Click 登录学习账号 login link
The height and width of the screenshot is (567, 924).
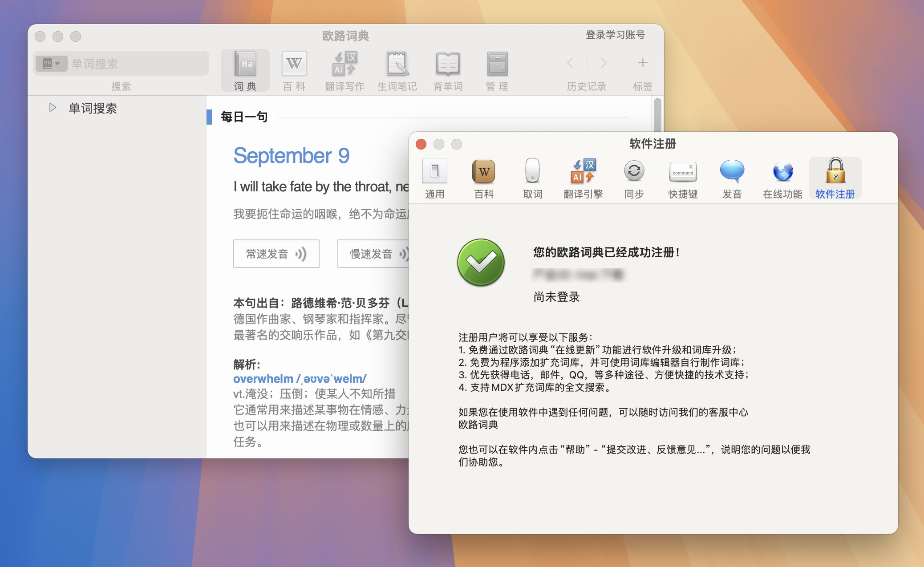[x=615, y=35]
